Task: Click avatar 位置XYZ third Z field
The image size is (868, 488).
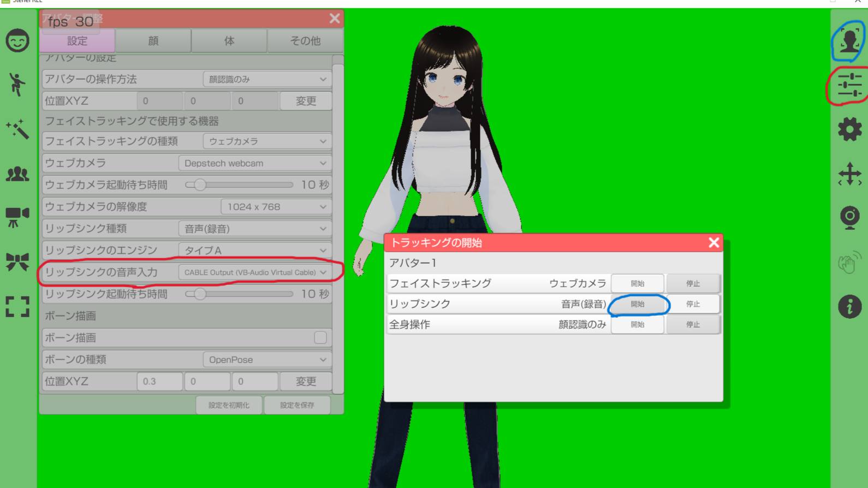Action: click(255, 101)
